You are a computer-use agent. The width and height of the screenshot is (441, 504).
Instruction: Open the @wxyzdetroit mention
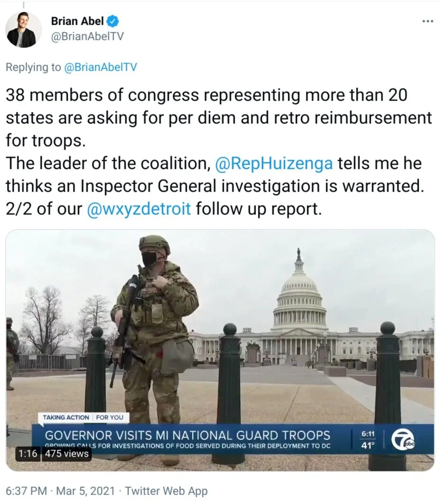[x=139, y=209]
